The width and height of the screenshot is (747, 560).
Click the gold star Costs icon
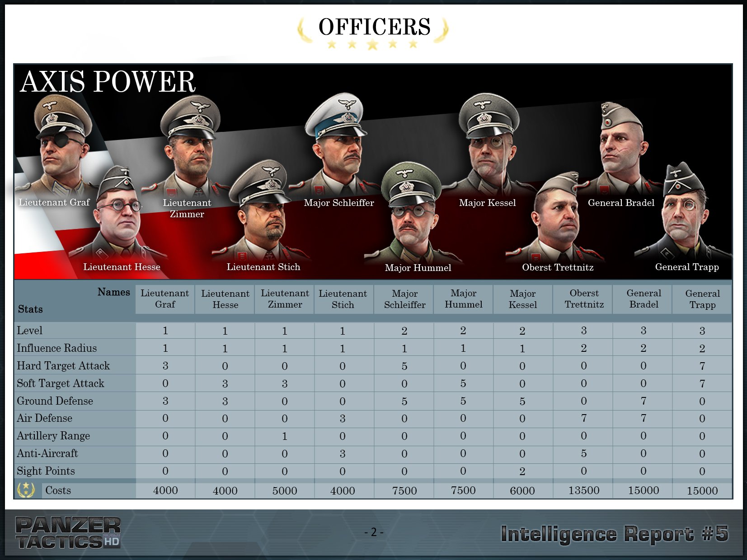(x=26, y=490)
